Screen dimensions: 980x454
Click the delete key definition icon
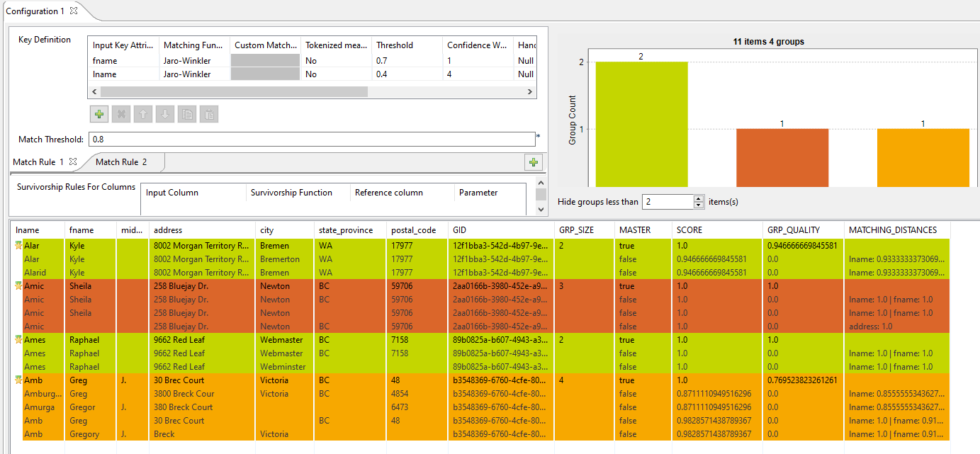(121, 114)
